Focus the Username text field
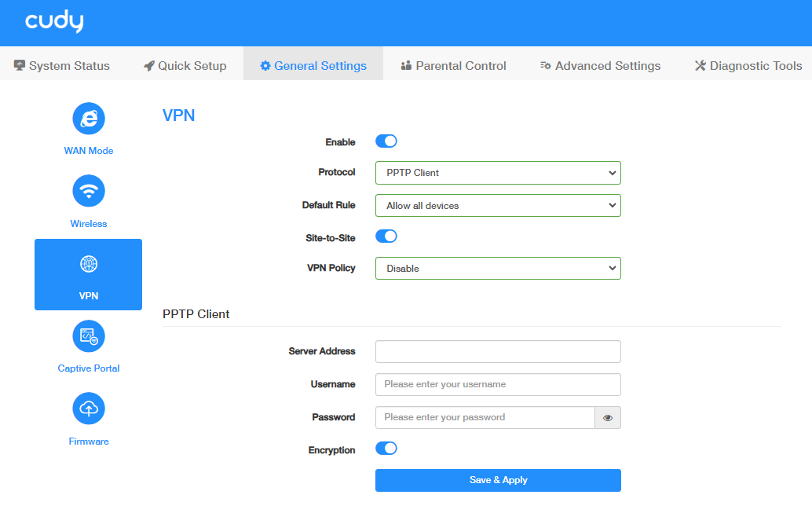 [x=498, y=384]
